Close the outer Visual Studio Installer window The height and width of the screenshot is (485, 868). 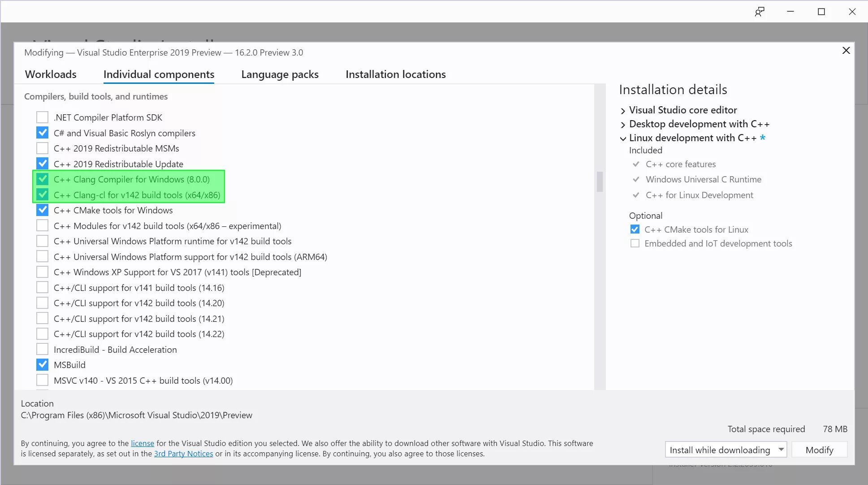coord(852,12)
